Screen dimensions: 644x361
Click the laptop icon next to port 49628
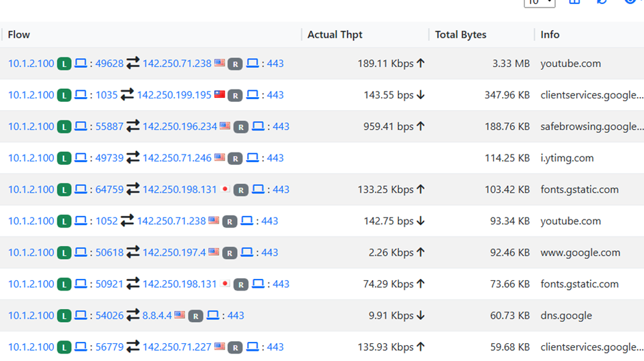(x=81, y=64)
